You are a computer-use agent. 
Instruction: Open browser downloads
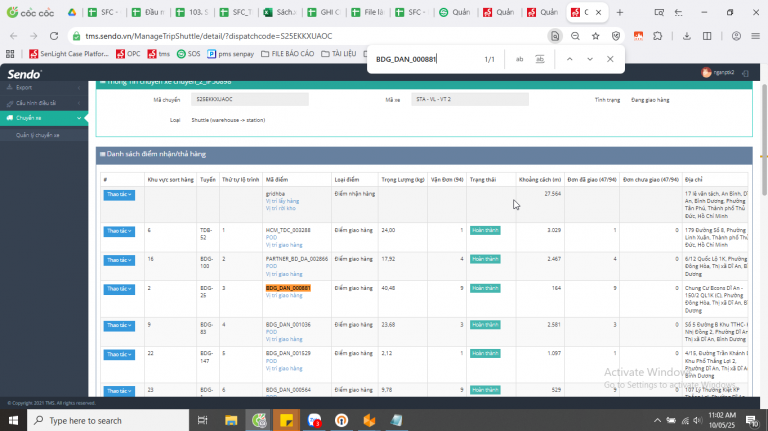tap(687, 36)
